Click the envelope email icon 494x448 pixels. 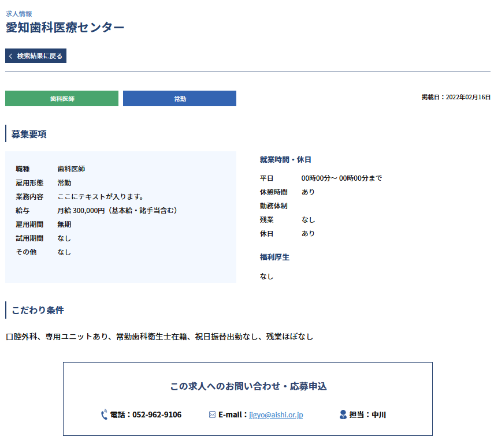pos(213,415)
